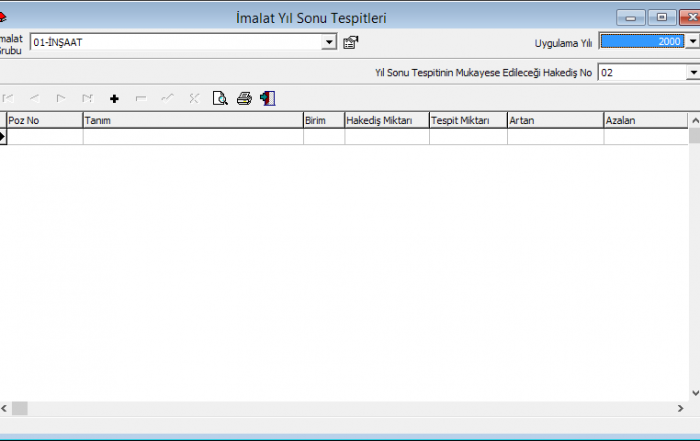
Task: Open the Uygulama Yılı dropdown
Action: [x=693, y=41]
